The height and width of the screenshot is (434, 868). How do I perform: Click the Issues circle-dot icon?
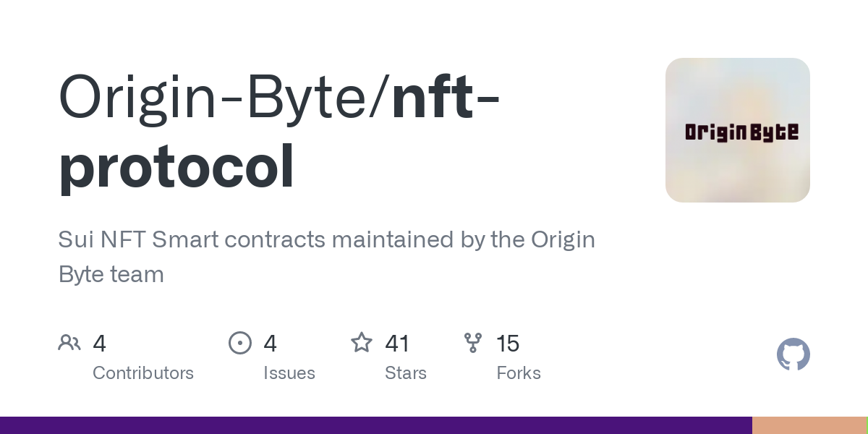[240, 343]
